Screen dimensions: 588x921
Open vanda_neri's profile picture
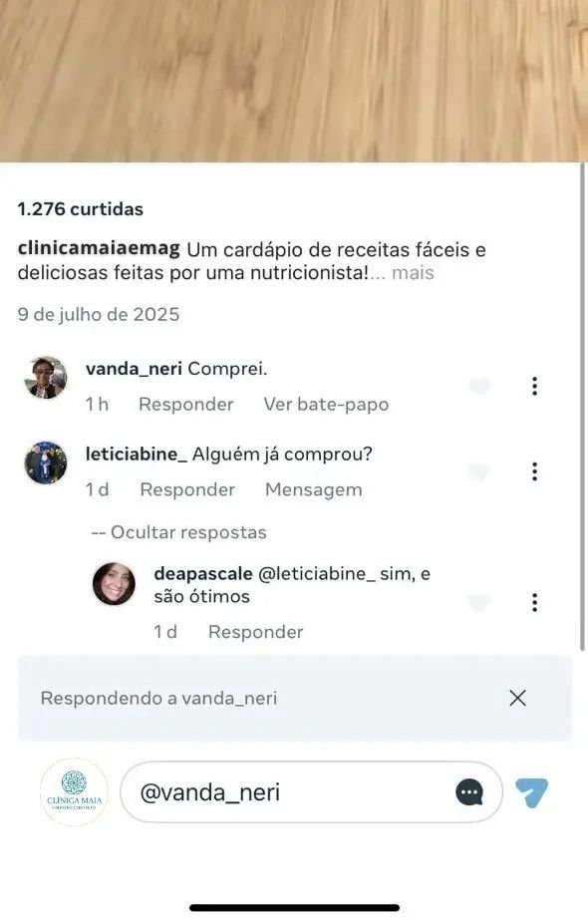click(43, 379)
